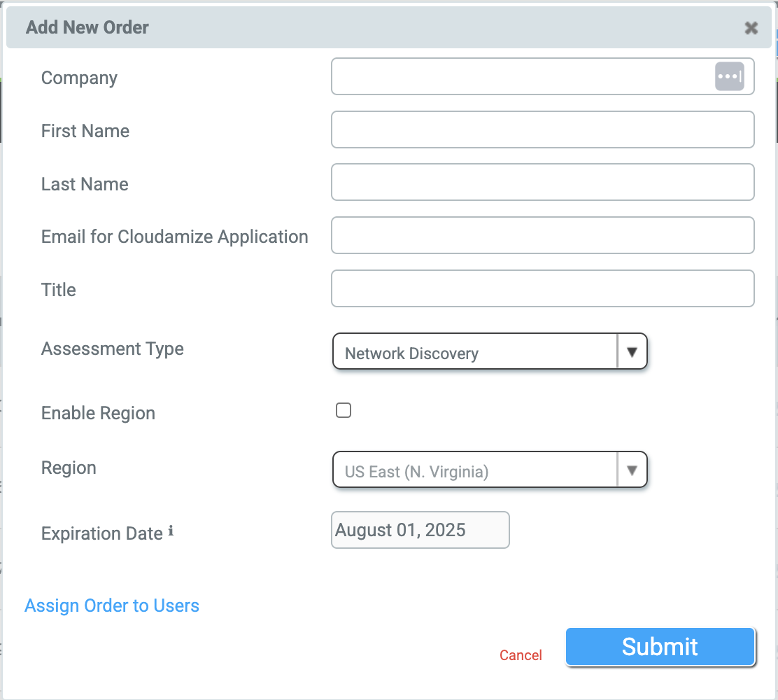Click the US East (N. Virginia) selector

(476, 470)
